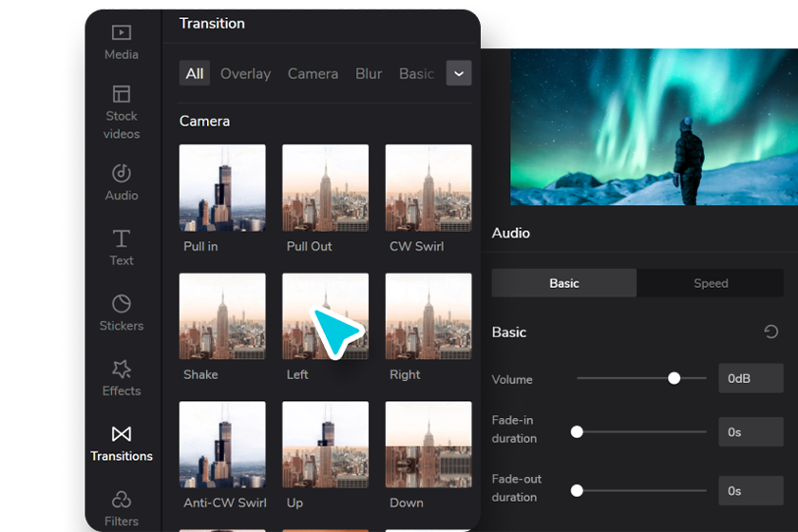The image size is (798, 532).
Task: Choose the Left transition thumbnail
Action: pos(325,316)
